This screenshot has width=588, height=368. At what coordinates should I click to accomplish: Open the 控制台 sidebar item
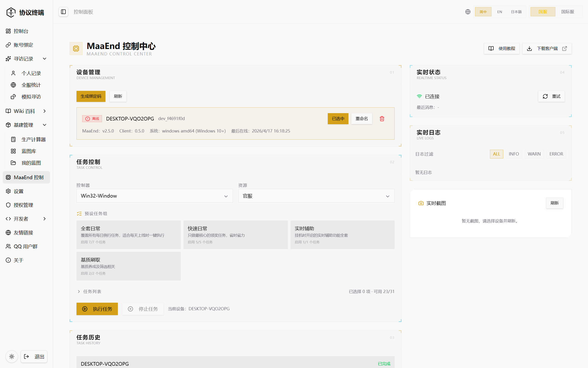(x=26, y=31)
